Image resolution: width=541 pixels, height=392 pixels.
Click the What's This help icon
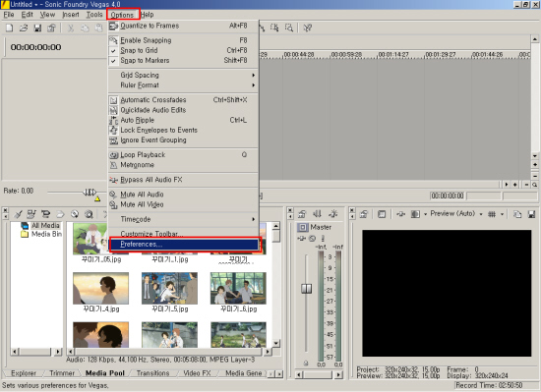pyautogui.click(x=308, y=28)
